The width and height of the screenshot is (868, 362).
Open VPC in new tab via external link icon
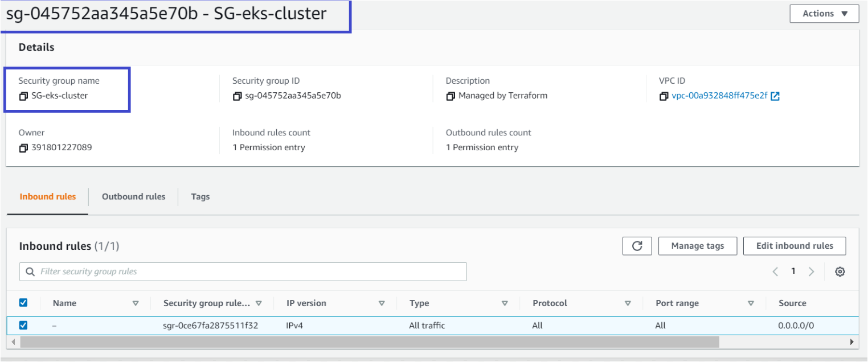click(775, 96)
